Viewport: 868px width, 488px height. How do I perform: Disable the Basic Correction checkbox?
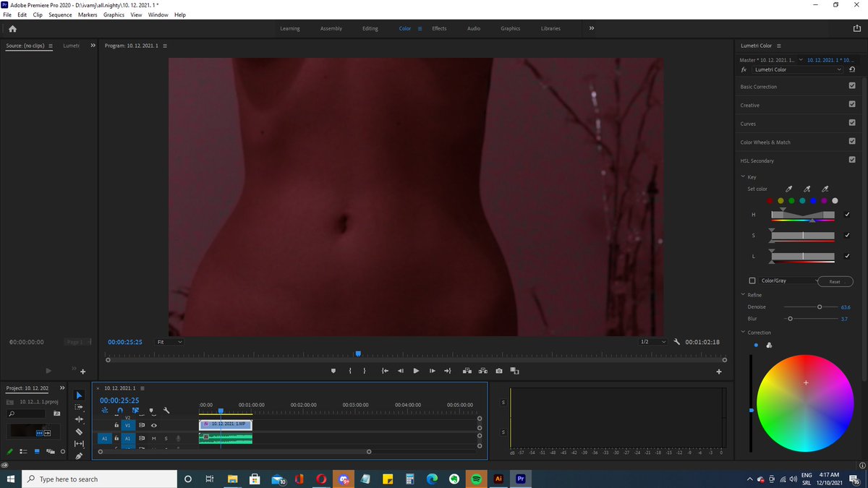(852, 86)
